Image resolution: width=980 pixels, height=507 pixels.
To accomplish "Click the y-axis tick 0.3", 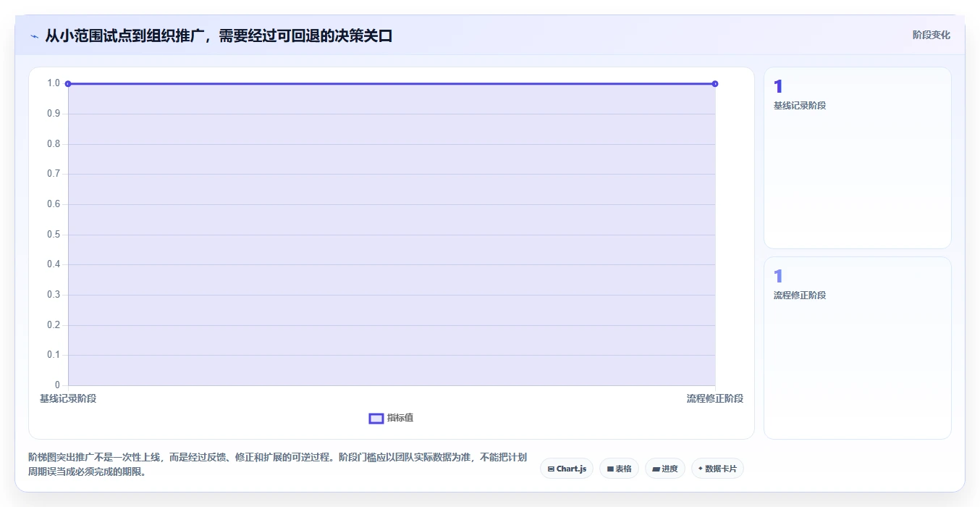I will [x=54, y=295].
